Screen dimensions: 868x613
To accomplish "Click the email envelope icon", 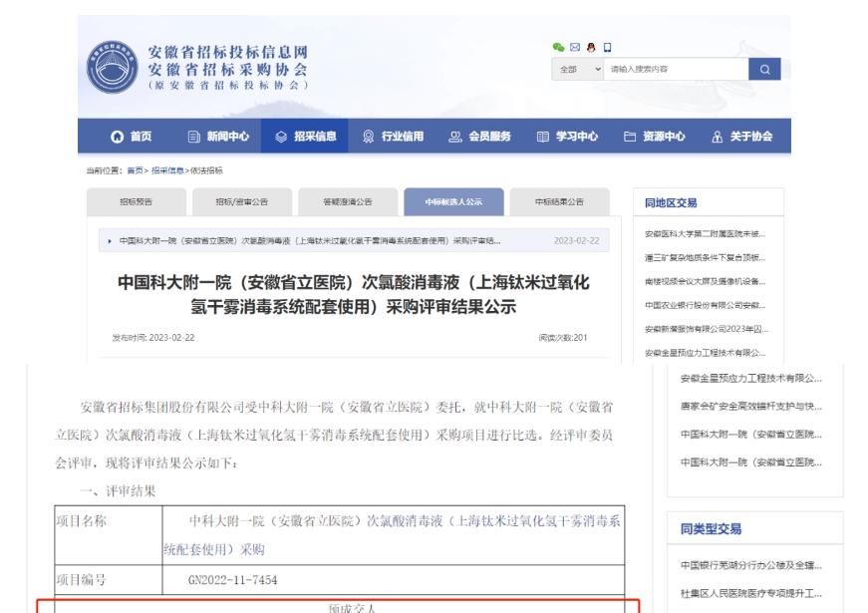I will point(575,47).
